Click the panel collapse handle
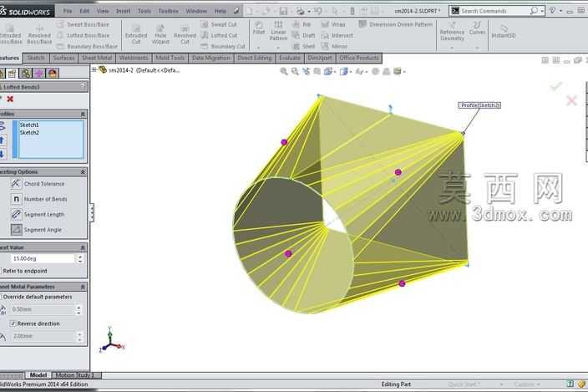This screenshot has height=392, width=588. coord(92,212)
